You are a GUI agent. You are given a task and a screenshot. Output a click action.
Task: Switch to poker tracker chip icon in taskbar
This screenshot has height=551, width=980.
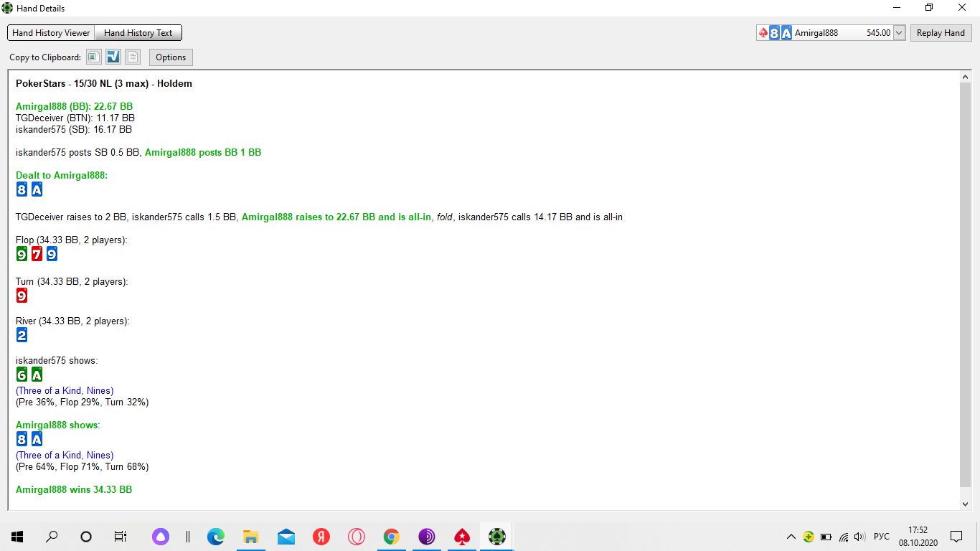pyautogui.click(x=496, y=536)
